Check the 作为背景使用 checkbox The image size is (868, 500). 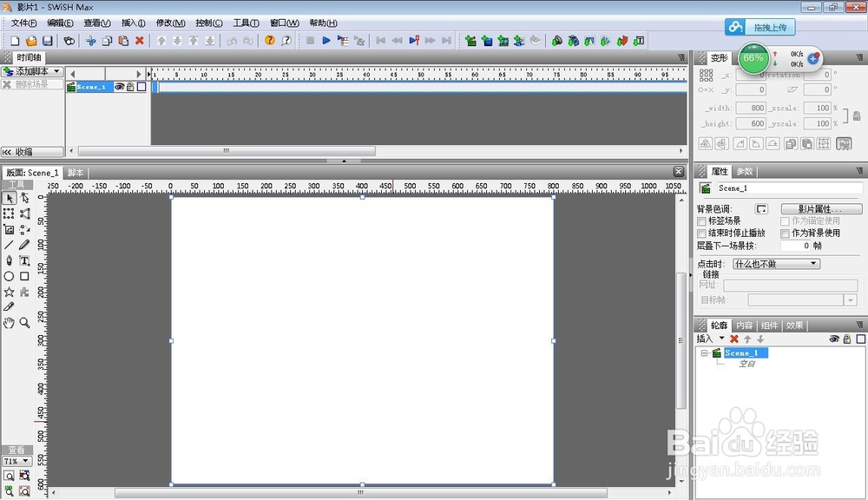click(x=785, y=234)
